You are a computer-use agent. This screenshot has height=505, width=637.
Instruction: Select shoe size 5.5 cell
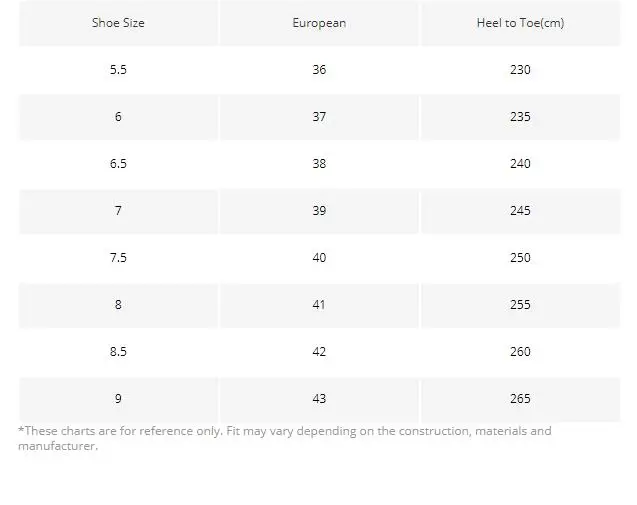(118, 69)
